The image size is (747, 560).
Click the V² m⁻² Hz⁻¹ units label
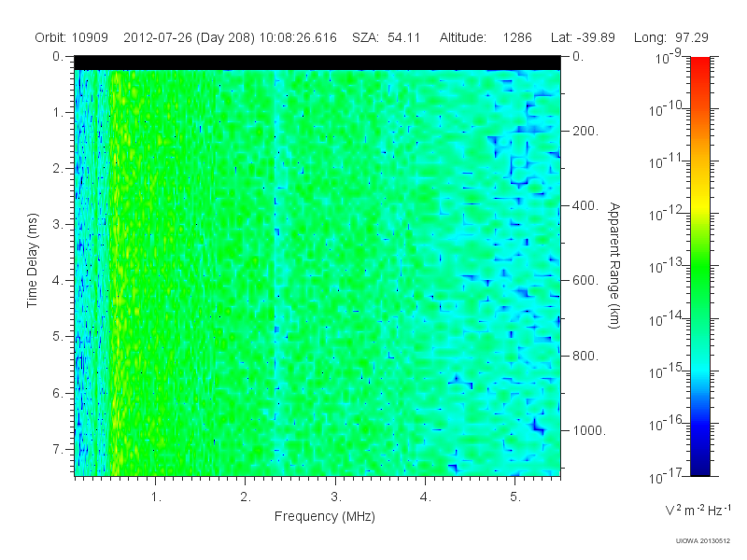(x=698, y=510)
